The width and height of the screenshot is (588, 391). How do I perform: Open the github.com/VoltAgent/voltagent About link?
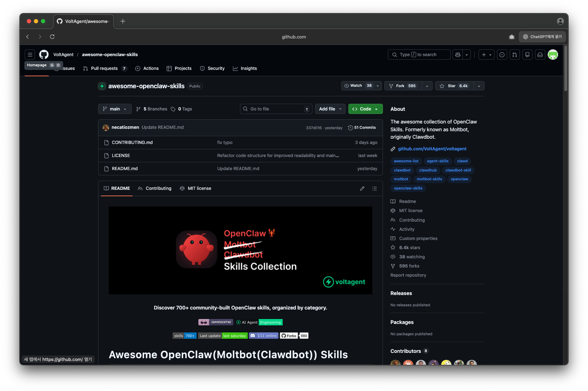[x=432, y=149]
